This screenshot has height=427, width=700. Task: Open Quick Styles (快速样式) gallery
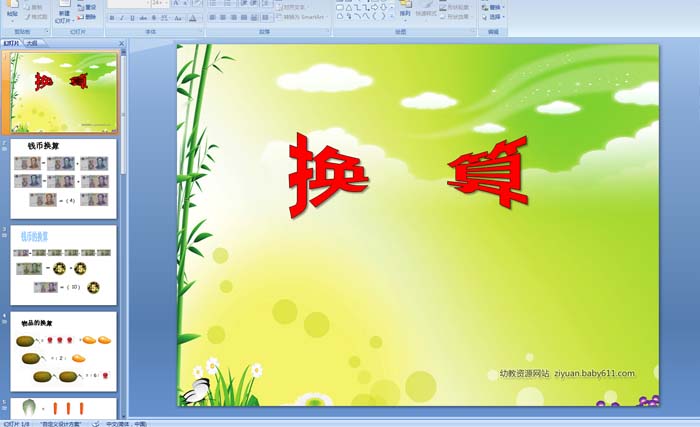425,13
